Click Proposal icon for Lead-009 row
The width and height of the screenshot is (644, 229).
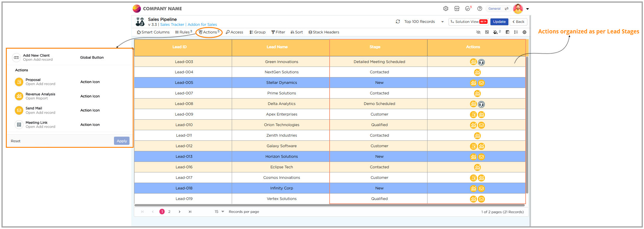point(473,115)
